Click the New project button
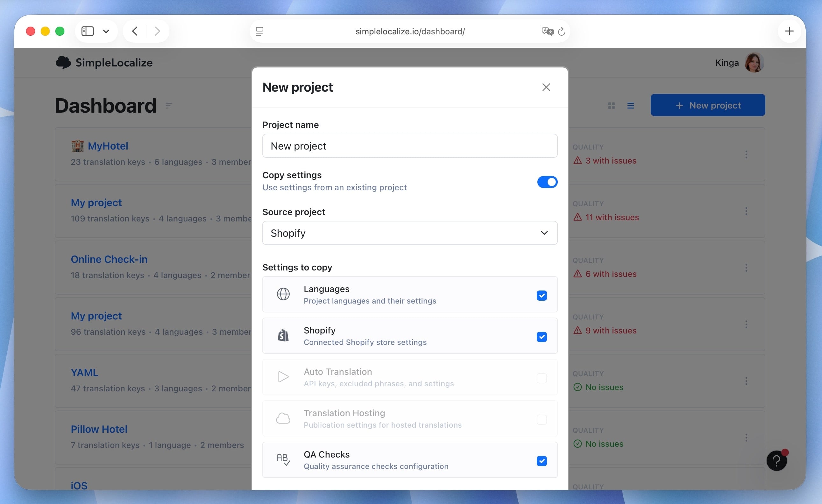The image size is (822, 504). [708, 105]
